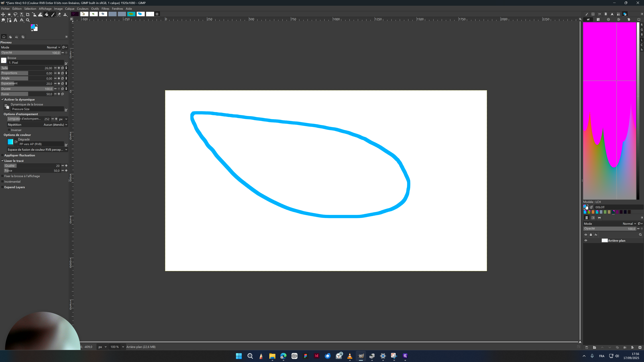Activate the Fuzzy select tool
The image size is (644, 362).
[x=21, y=14]
